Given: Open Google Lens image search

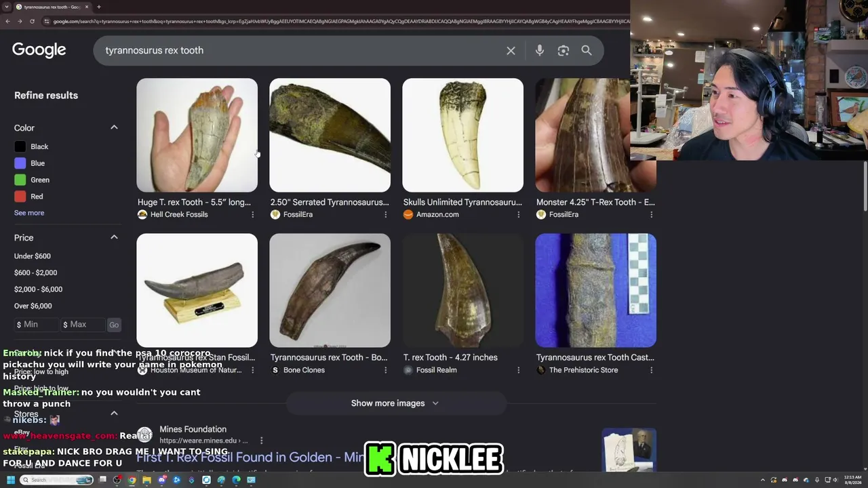Looking at the screenshot, I should [563, 51].
